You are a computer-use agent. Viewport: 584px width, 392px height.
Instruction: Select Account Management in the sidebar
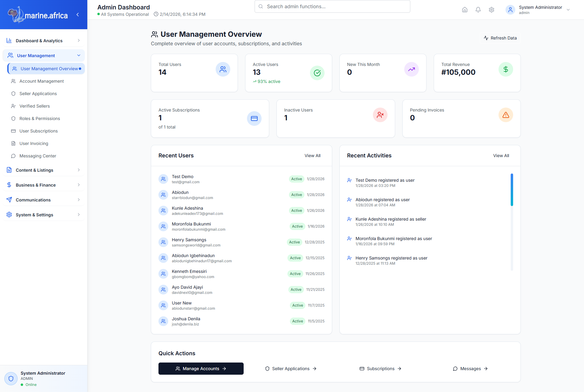41,81
